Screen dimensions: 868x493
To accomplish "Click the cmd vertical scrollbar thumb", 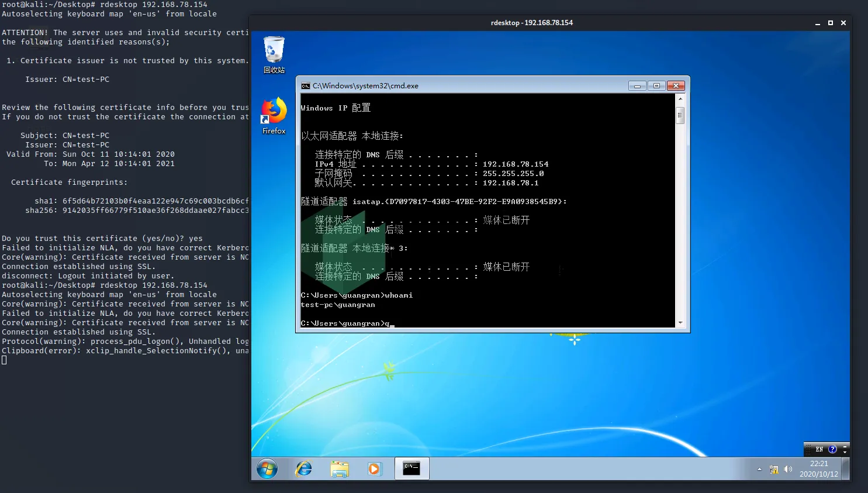I will click(x=680, y=115).
